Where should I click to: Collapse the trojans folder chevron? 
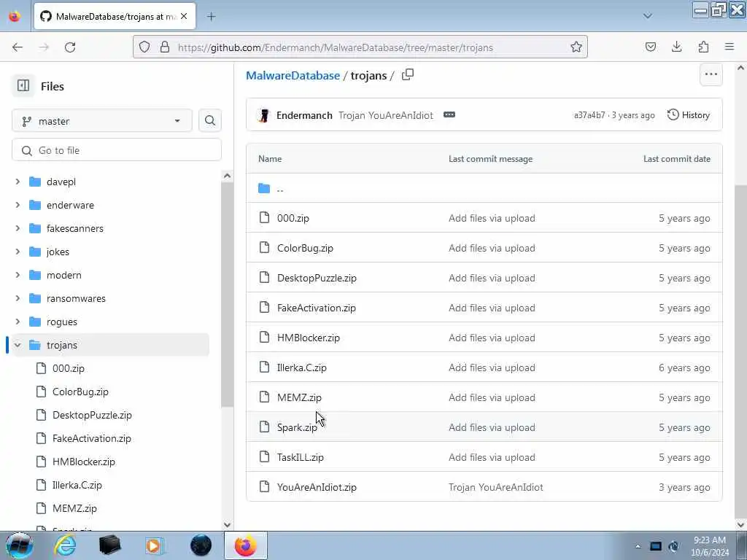[18, 345]
